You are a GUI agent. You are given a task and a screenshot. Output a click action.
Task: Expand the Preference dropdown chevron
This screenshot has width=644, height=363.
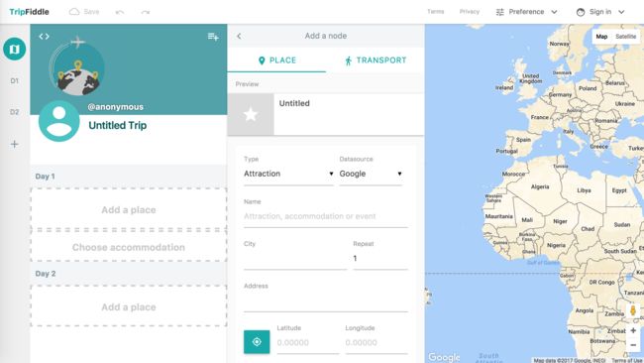coord(554,12)
